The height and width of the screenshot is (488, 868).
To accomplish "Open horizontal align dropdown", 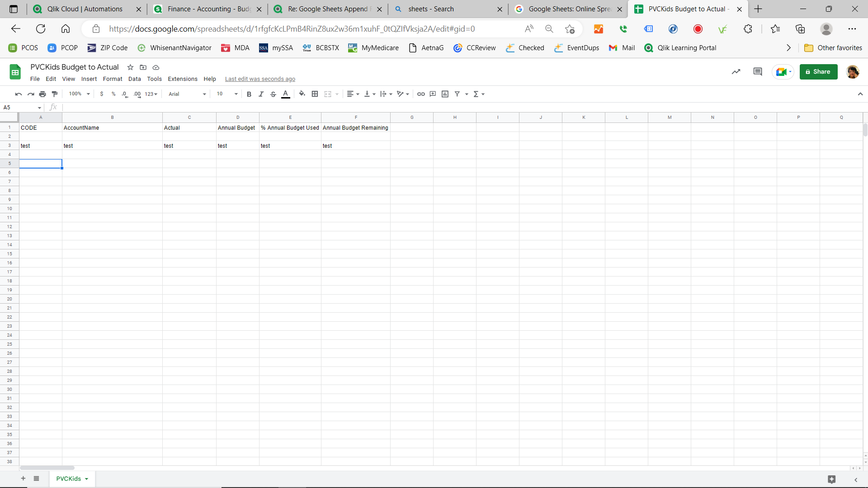I will point(353,94).
